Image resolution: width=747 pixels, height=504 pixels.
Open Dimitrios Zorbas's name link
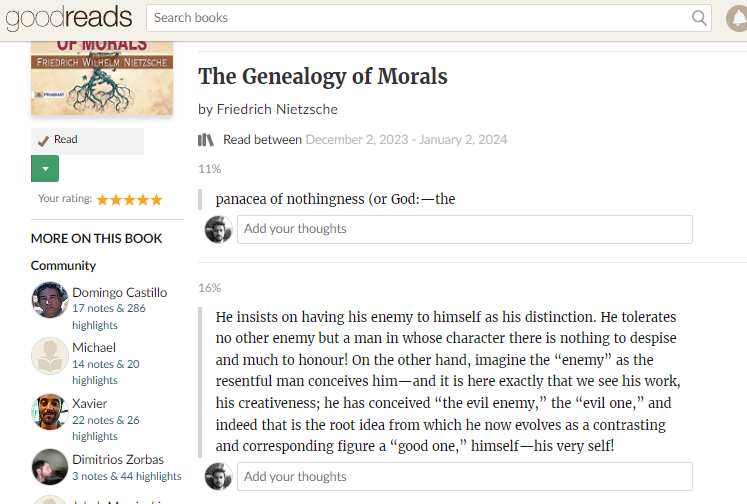pos(120,459)
